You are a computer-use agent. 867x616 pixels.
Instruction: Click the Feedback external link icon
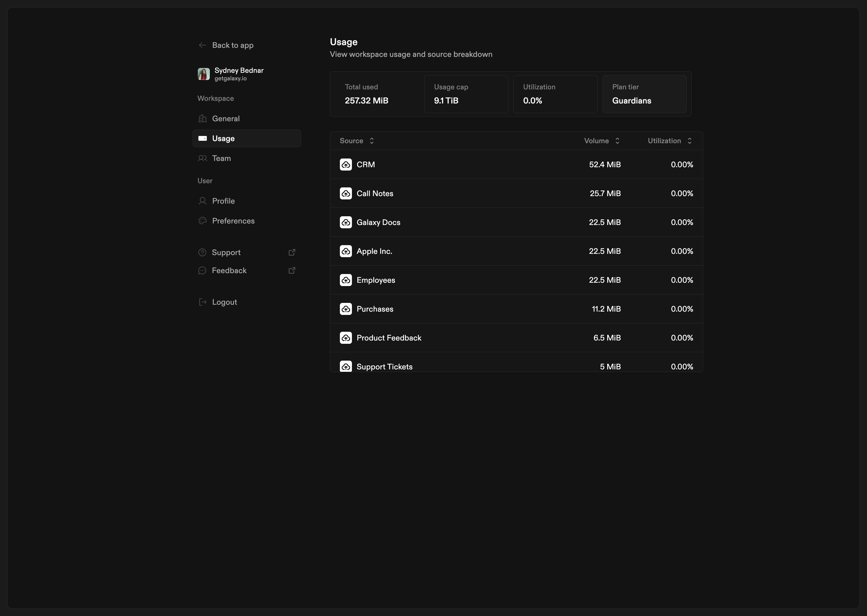coord(291,270)
